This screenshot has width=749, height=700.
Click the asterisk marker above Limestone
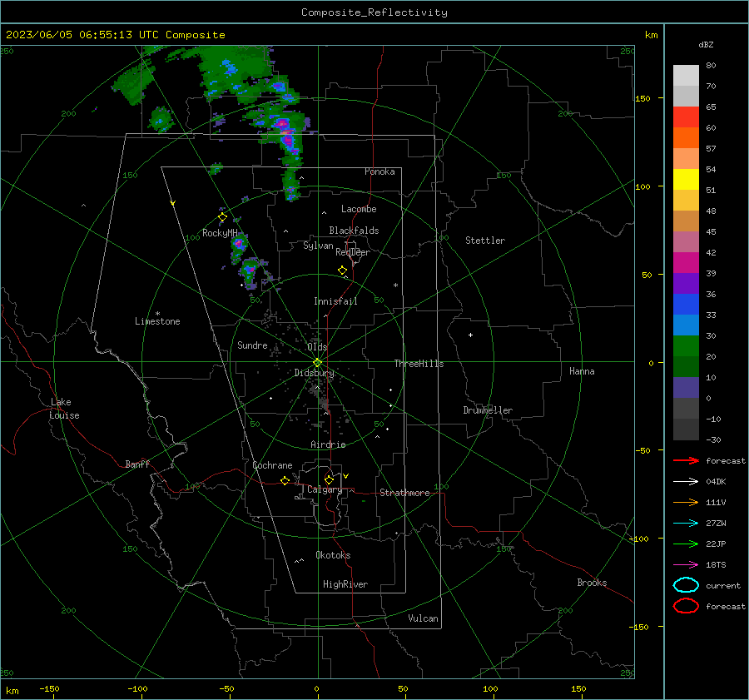(x=157, y=314)
